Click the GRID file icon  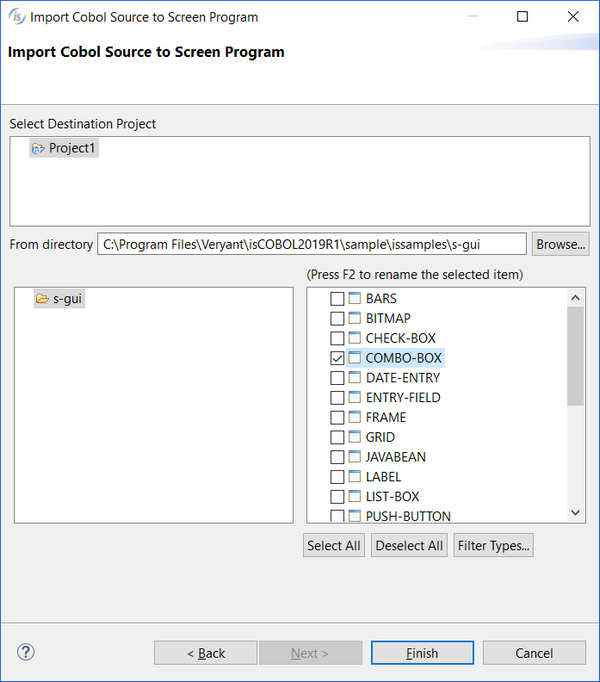pyautogui.click(x=355, y=437)
